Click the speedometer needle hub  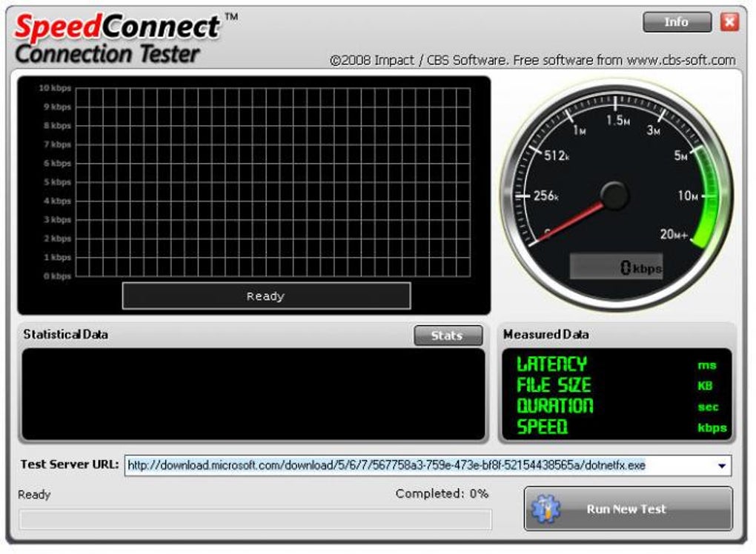click(614, 196)
